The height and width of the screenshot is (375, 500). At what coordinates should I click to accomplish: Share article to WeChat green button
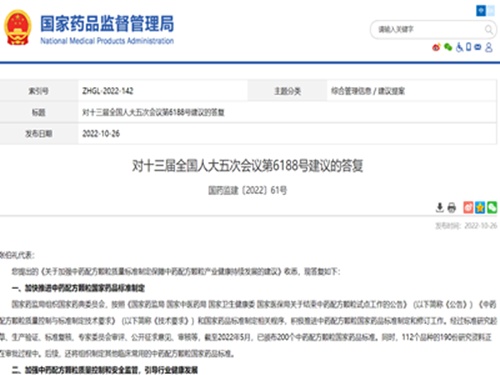tap(492, 207)
